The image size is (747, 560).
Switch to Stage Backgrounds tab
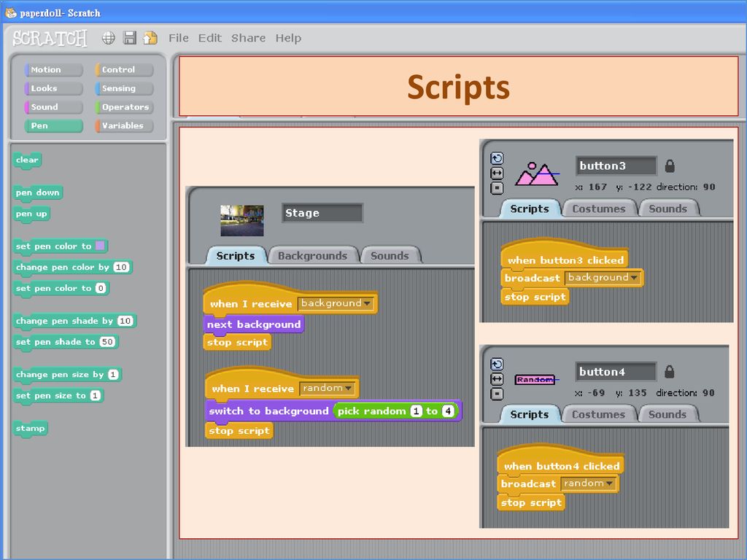(x=312, y=256)
